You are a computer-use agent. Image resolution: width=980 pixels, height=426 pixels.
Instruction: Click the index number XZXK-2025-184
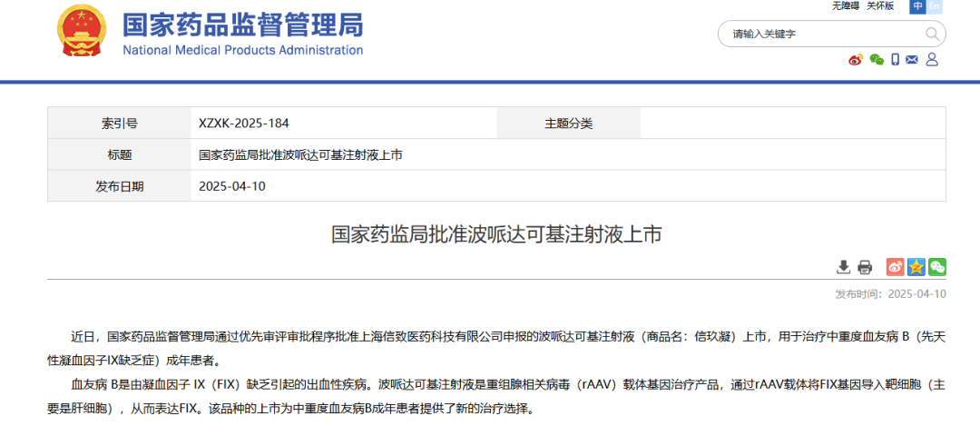point(243,124)
